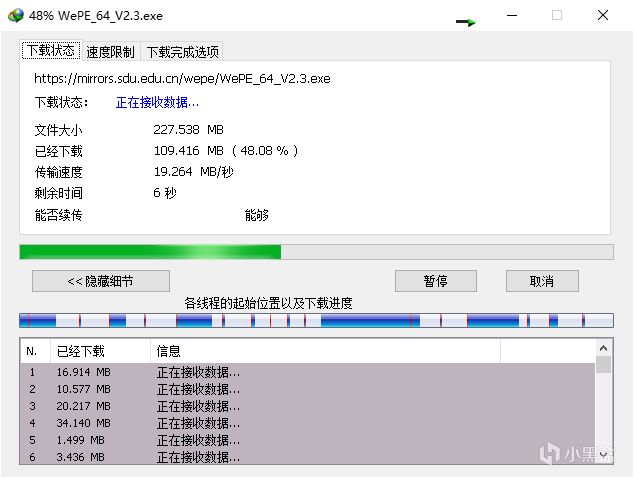Cancel the download with 取消
Screen dimensions: 634x478
pyautogui.click(x=542, y=281)
